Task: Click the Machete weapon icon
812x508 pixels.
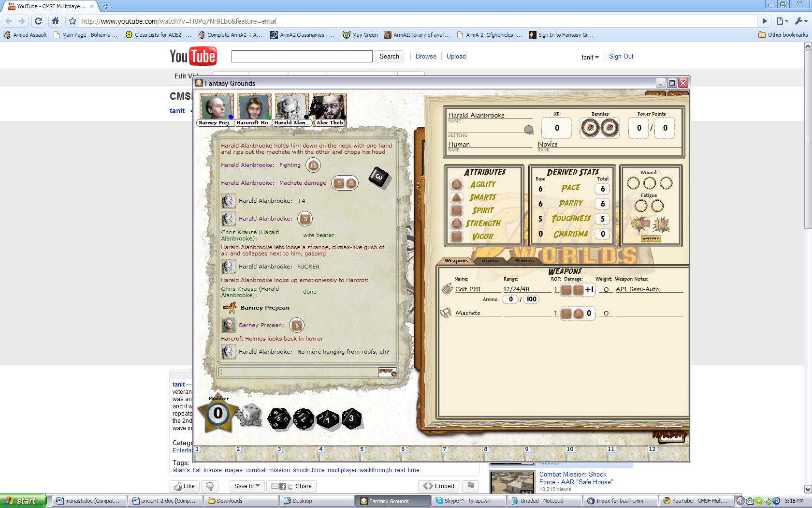Action: click(446, 313)
